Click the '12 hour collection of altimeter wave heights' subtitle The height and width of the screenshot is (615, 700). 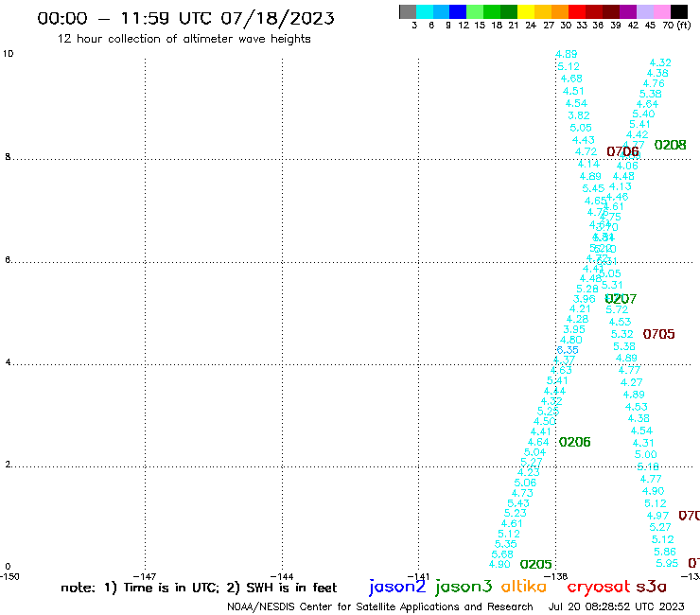click(184, 39)
